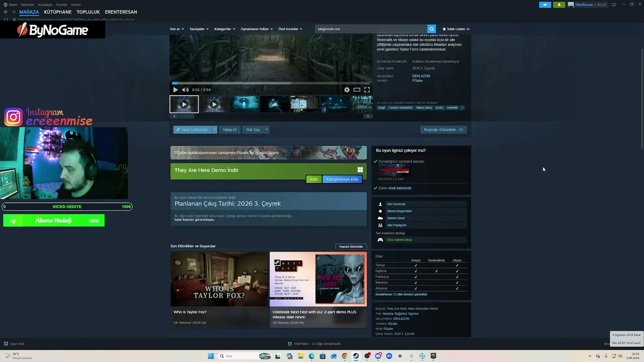
Task: Click the Aile Paylaşımı family icon
Action: click(x=380, y=225)
